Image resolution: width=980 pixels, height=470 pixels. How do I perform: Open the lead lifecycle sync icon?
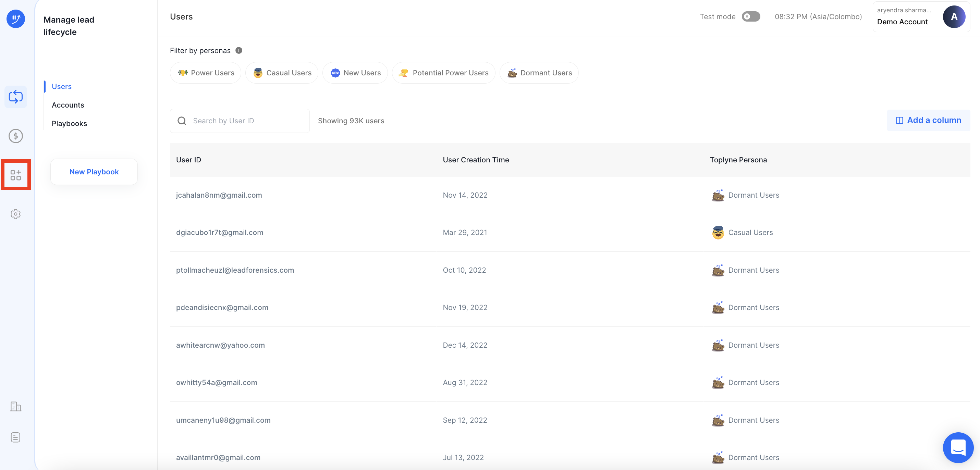click(x=16, y=97)
